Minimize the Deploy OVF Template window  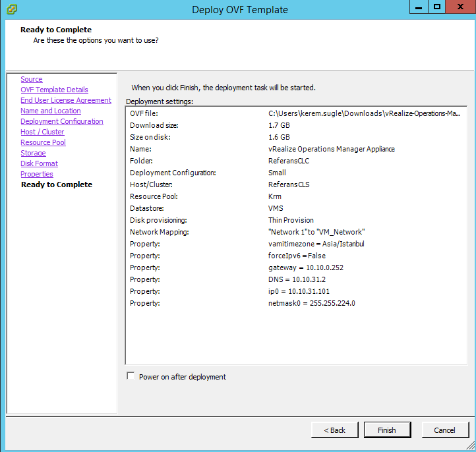click(x=419, y=7)
